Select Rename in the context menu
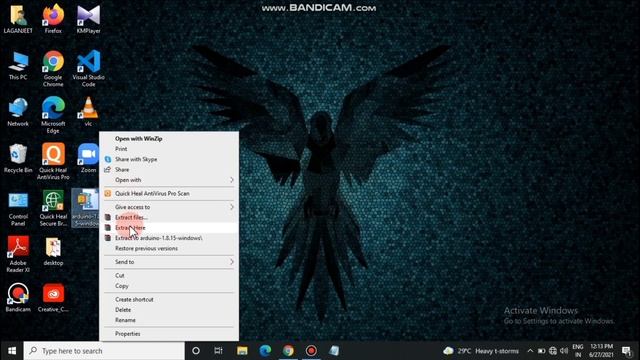640x360 pixels. point(169,320)
